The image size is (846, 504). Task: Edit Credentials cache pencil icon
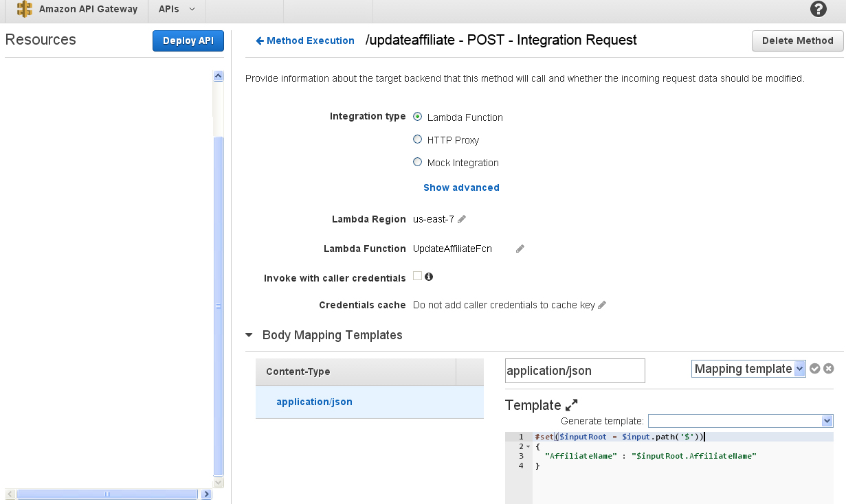(602, 305)
